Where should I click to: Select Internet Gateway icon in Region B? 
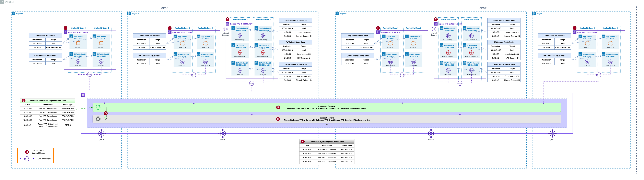click(x=225, y=29)
